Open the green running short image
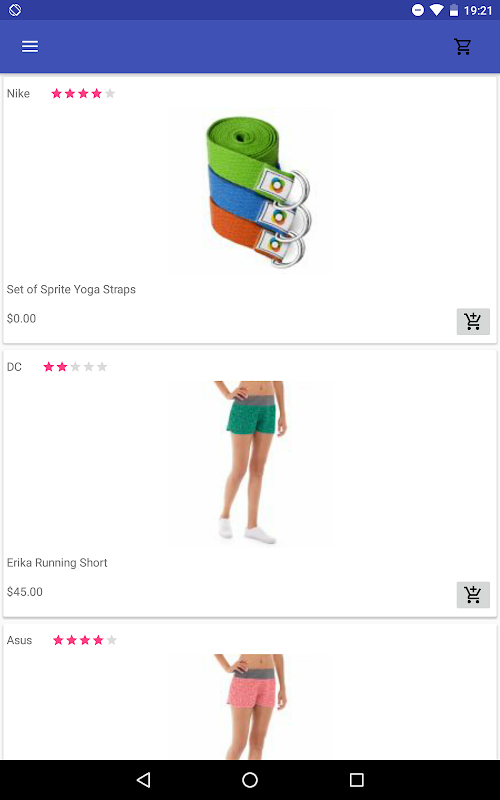 point(250,464)
